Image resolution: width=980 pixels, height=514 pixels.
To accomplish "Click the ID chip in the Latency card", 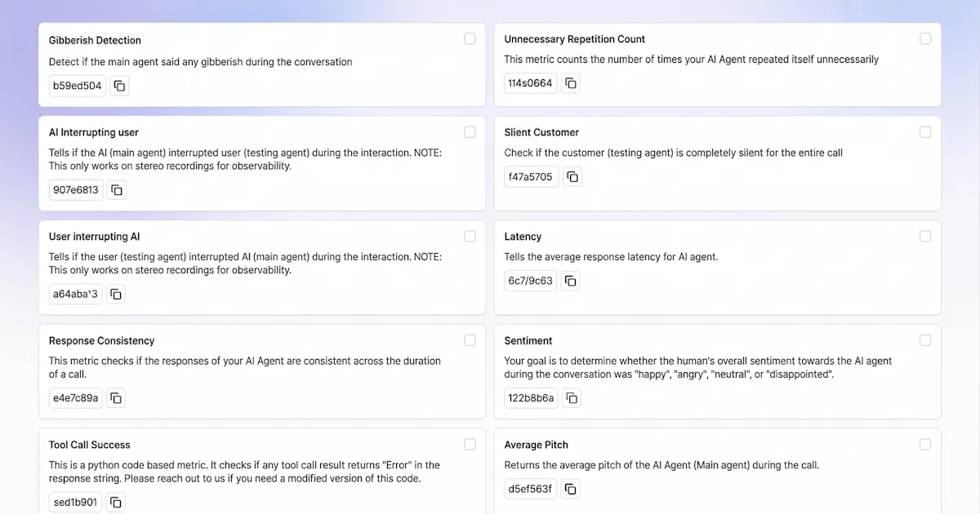I will tap(531, 281).
